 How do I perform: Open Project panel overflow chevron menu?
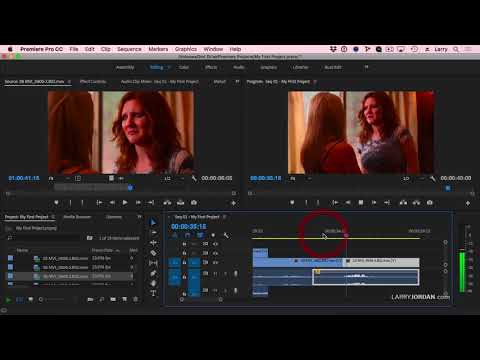(139, 217)
